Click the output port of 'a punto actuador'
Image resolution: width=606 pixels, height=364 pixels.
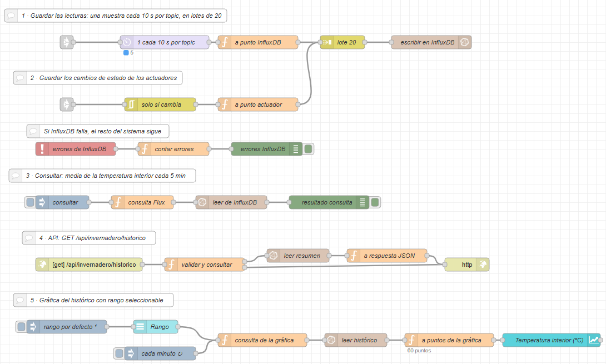click(298, 104)
